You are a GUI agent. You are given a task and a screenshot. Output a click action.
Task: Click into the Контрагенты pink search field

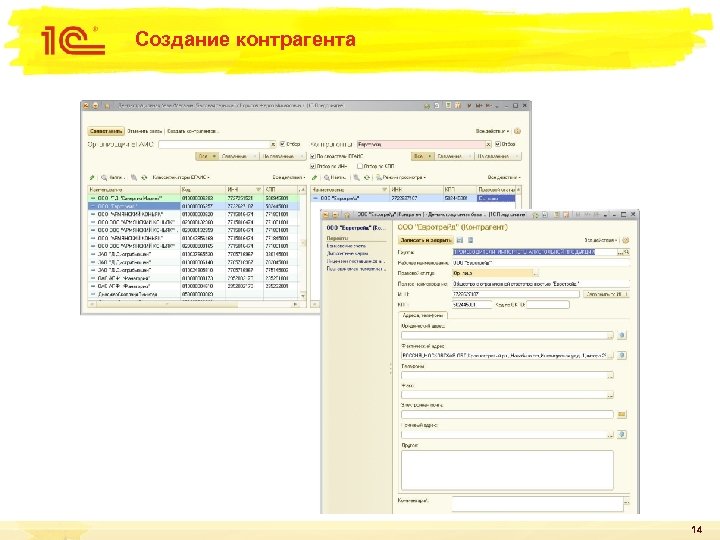point(421,144)
